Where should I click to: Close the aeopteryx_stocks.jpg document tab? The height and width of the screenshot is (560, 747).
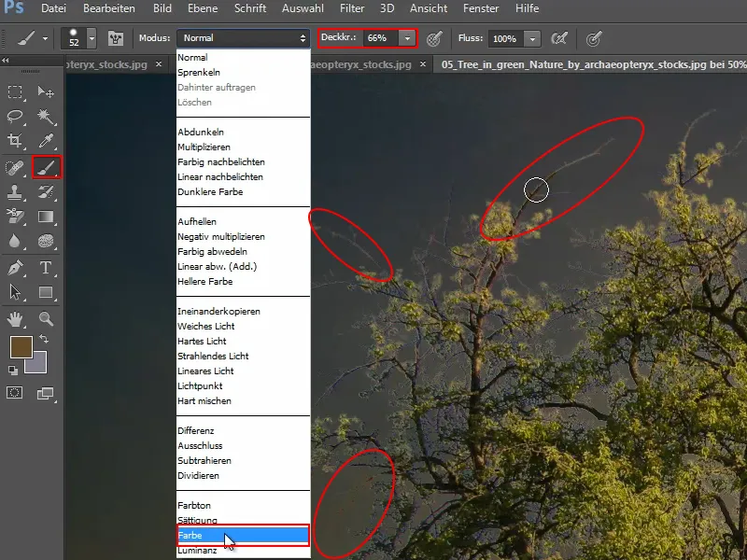coord(423,64)
